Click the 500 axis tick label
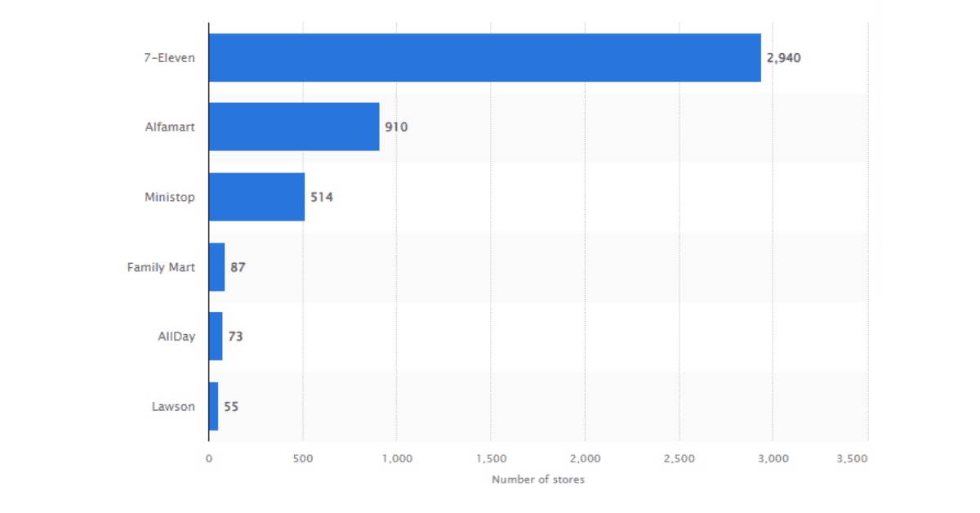Screen dimensions: 980x513 click(x=303, y=458)
